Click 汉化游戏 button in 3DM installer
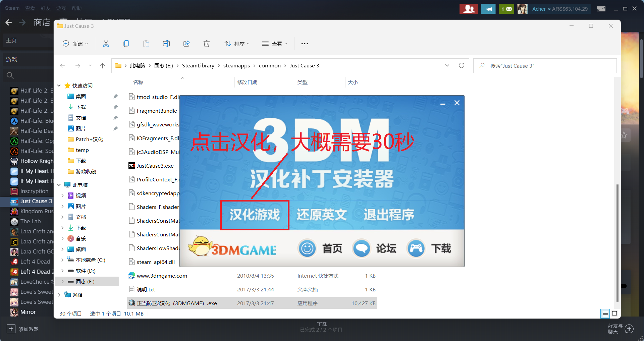 255,215
